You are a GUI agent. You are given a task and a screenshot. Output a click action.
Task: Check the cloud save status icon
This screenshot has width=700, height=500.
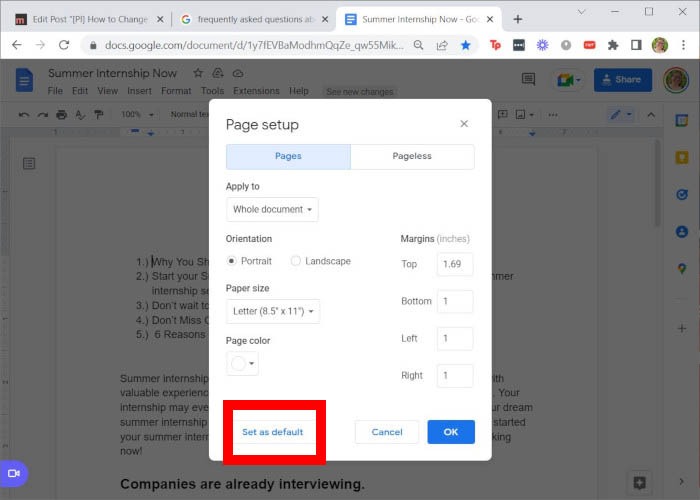point(238,73)
